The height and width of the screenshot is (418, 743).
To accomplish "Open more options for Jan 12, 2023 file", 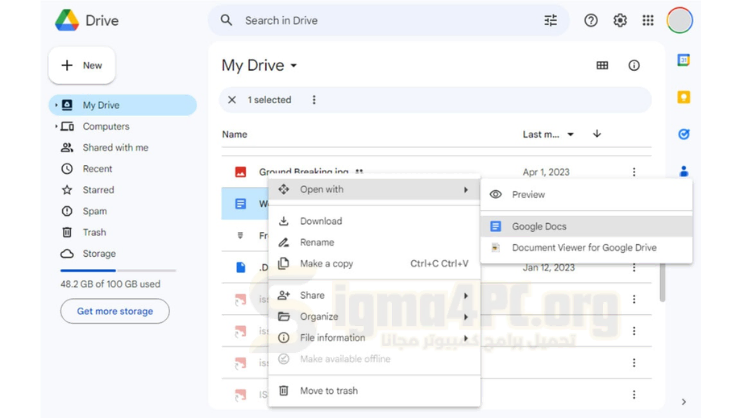I will pyautogui.click(x=634, y=268).
